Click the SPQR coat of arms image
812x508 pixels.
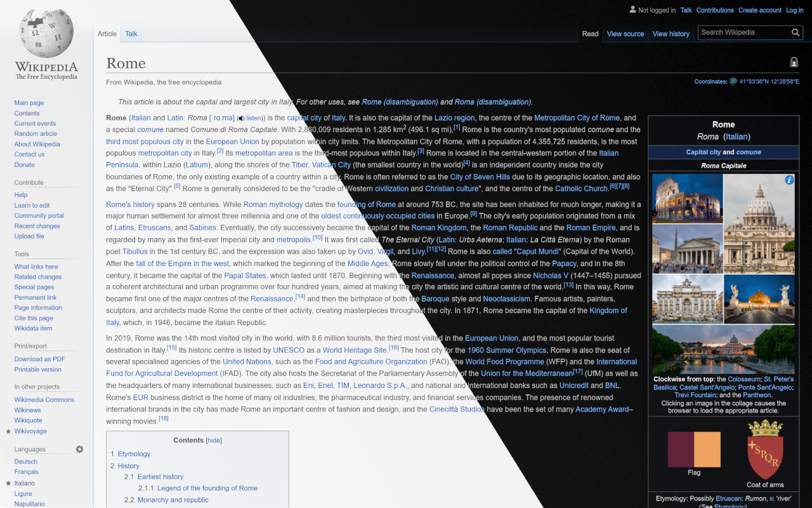765,450
